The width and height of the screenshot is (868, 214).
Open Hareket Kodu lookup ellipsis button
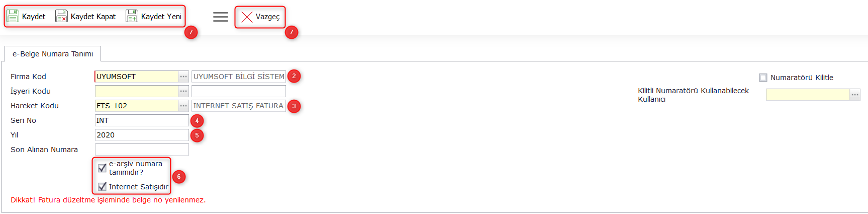point(183,106)
